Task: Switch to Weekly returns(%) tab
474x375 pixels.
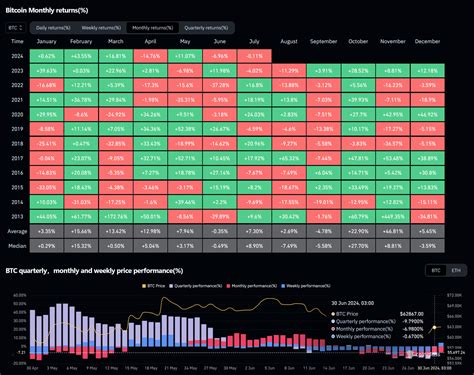Action: (x=101, y=28)
